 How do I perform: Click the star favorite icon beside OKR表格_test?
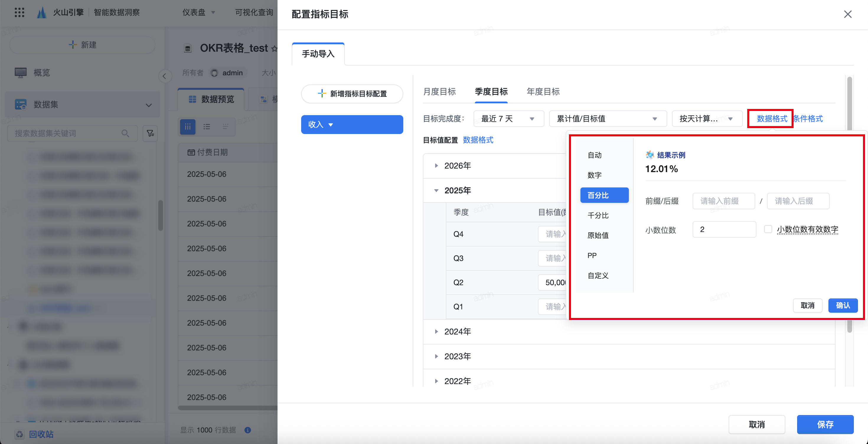click(x=274, y=48)
